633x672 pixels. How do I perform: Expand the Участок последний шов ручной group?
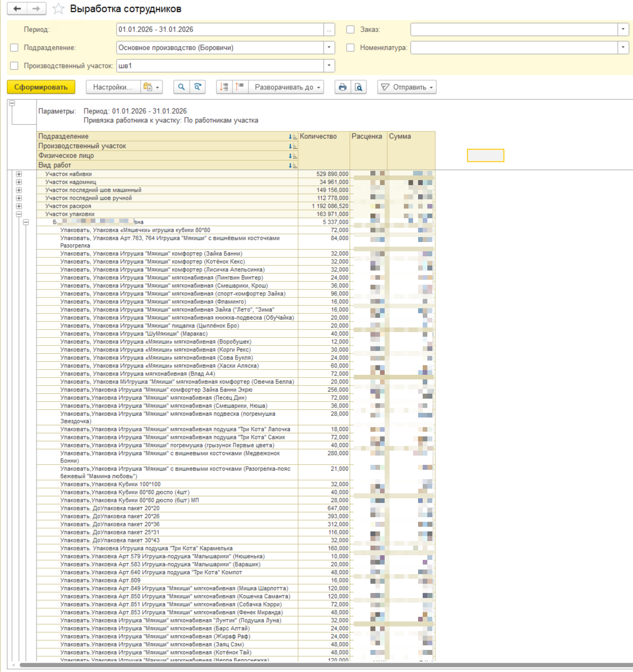coord(19,198)
